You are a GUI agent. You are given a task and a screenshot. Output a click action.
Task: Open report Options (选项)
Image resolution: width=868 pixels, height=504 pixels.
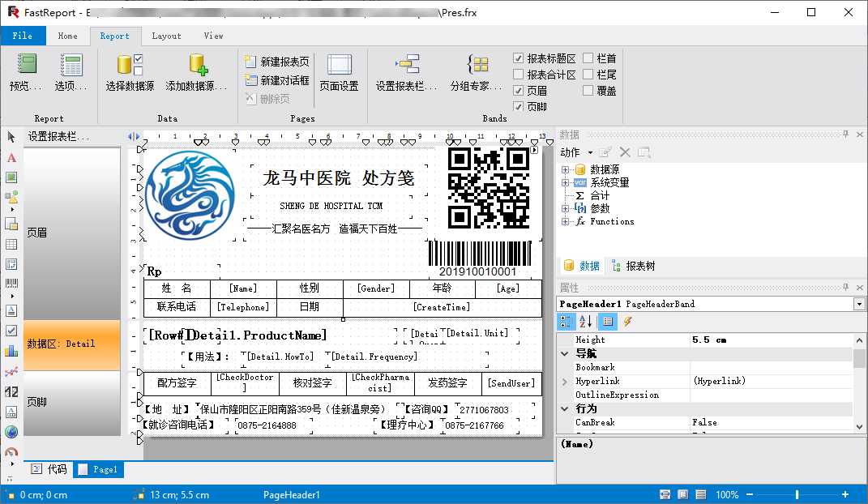coord(71,72)
